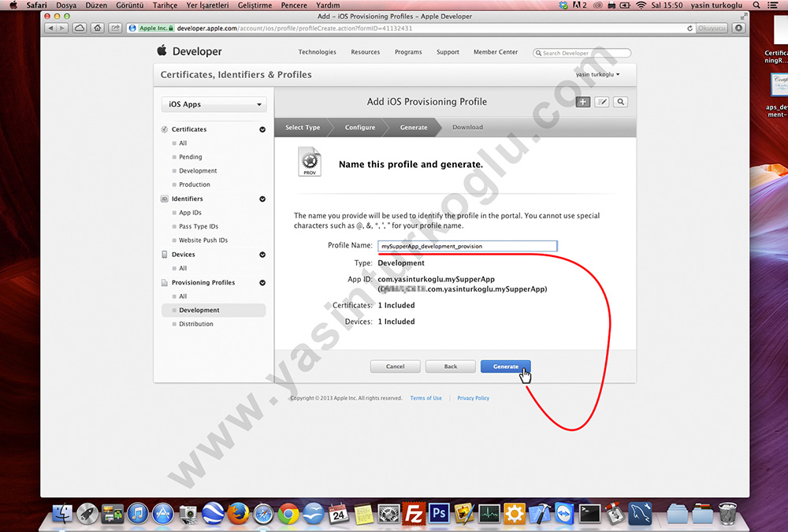Open Stickies notes icon in dock

(x=364, y=514)
